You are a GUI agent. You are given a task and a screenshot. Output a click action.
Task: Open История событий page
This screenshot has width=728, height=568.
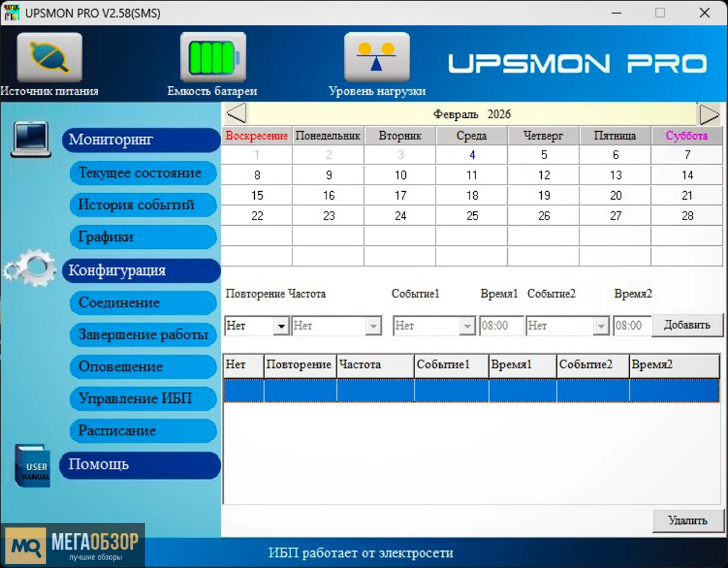click(x=143, y=205)
